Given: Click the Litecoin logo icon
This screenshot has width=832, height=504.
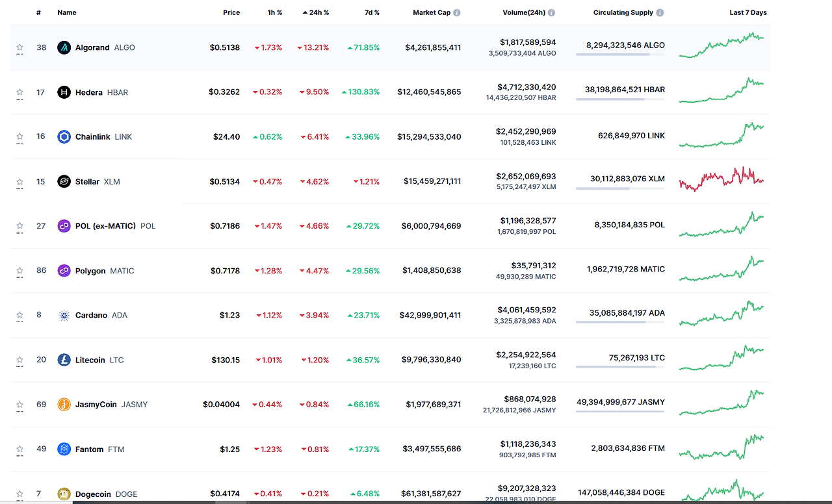Looking at the screenshot, I should point(64,360).
